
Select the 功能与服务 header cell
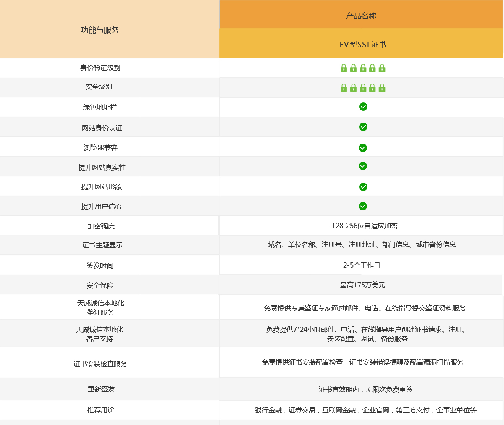click(110, 29)
